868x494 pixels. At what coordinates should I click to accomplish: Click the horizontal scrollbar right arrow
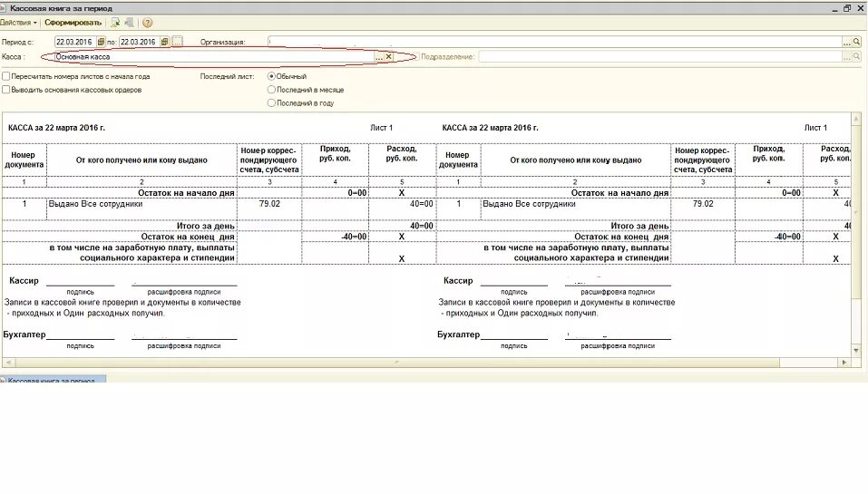(x=844, y=363)
